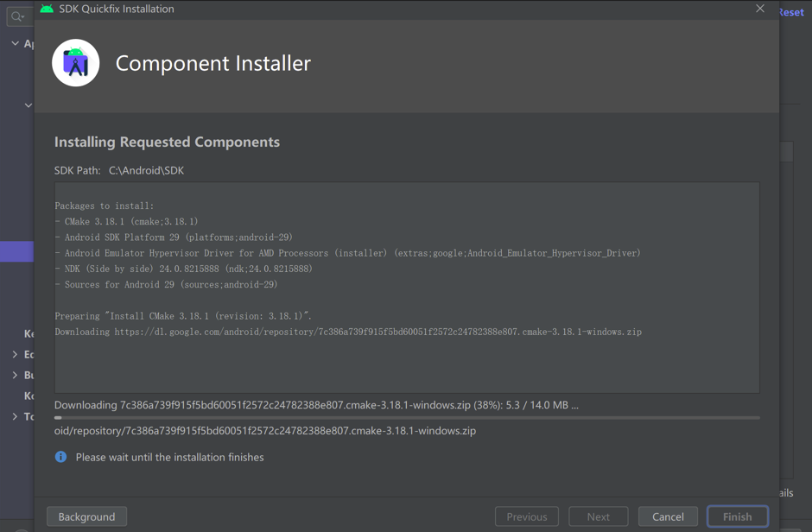Click the Previous button
The image size is (812, 532).
coord(526,516)
